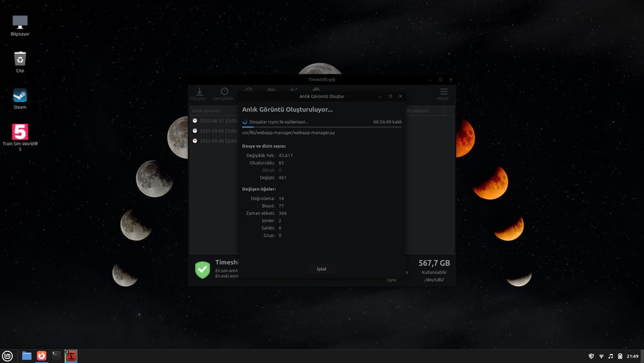The width and height of the screenshot is (644, 363).
Task: Open the 21:49 clock calendar
Action: coord(632,356)
